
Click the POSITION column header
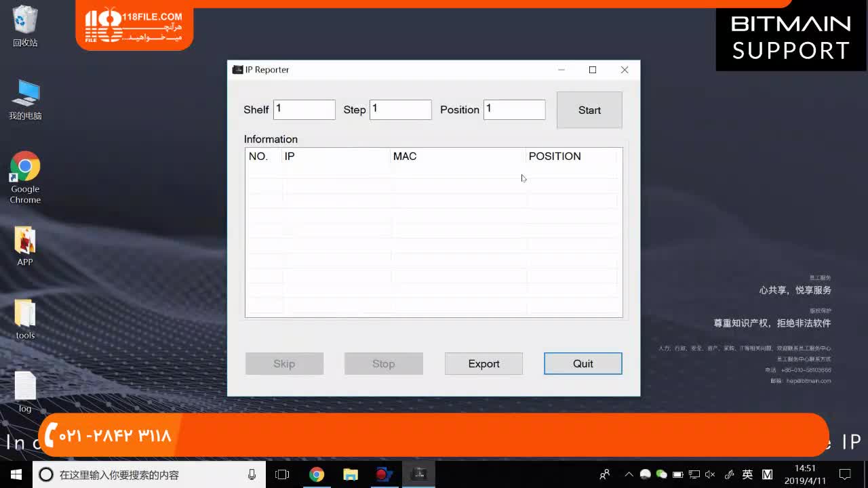pyautogui.click(x=572, y=157)
